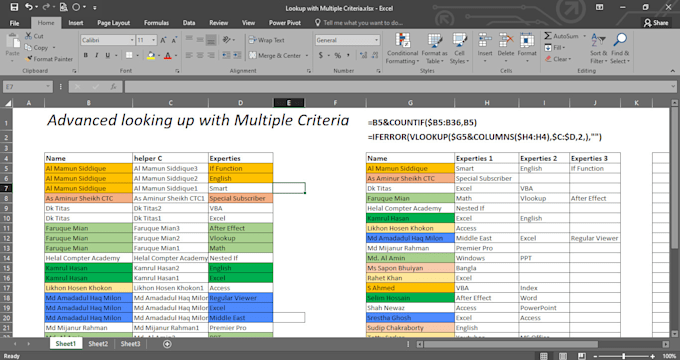Add a new sheet with plus button

167,344
